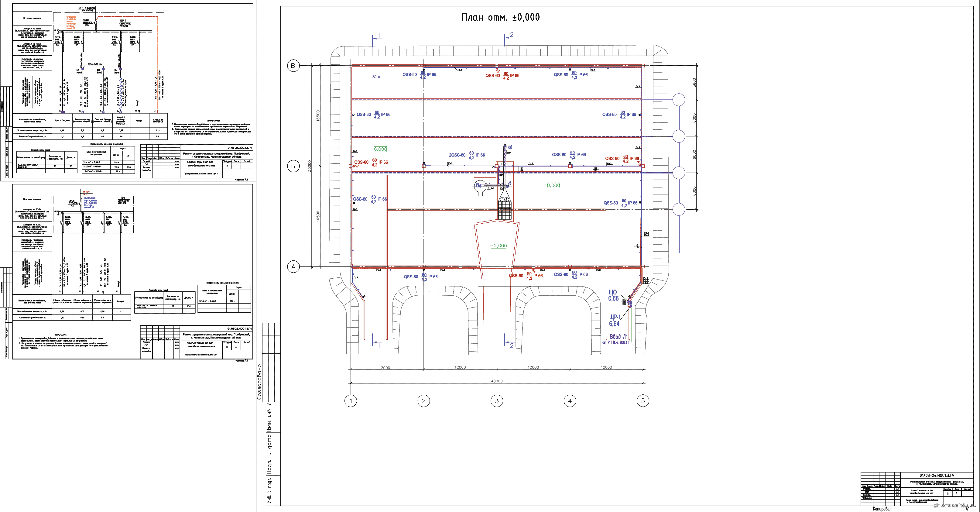Select the 30лк illuminance label
This screenshot has height=512, width=980.
[376, 77]
